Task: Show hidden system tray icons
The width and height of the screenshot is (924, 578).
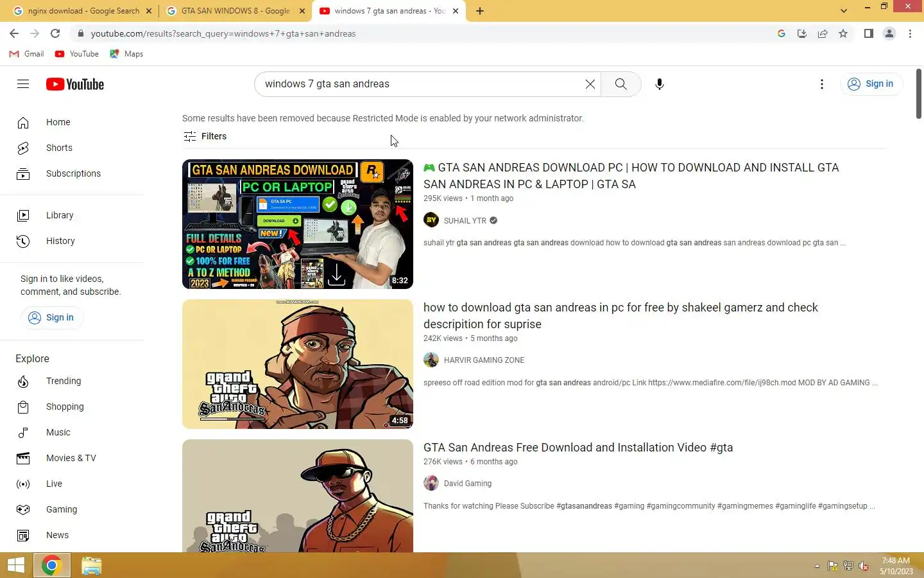Action: 817,566
